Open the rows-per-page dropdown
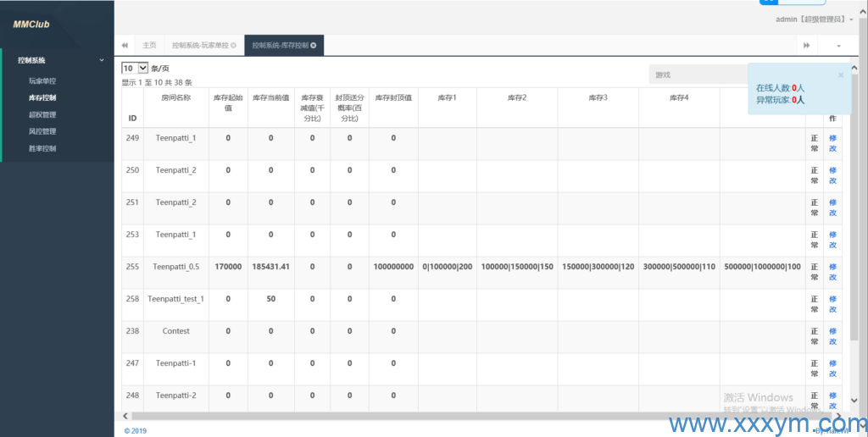Screen dimensions: 868x437 pyautogui.click(x=135, y=68)
